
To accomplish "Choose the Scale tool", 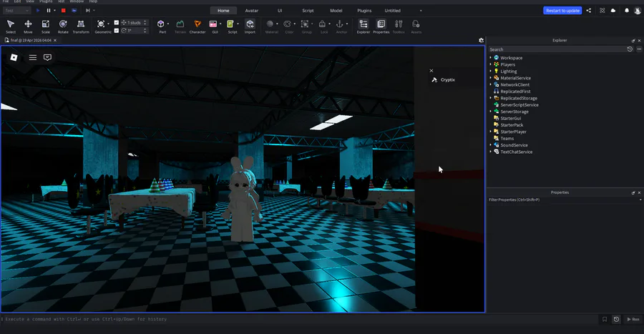I will click(46, 26).
